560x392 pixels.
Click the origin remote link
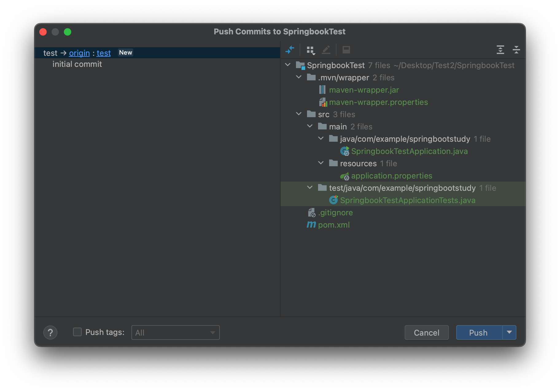[80, 53]
